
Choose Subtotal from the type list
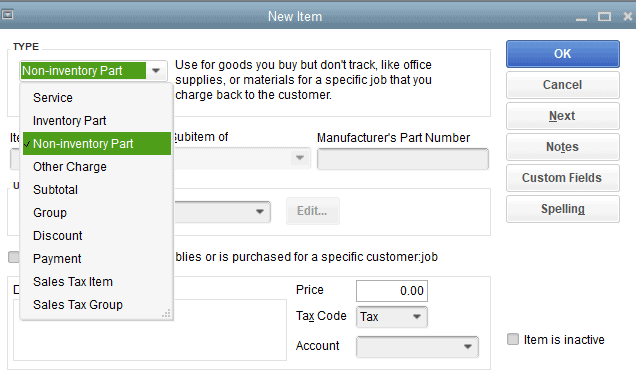tap(97, 190)
